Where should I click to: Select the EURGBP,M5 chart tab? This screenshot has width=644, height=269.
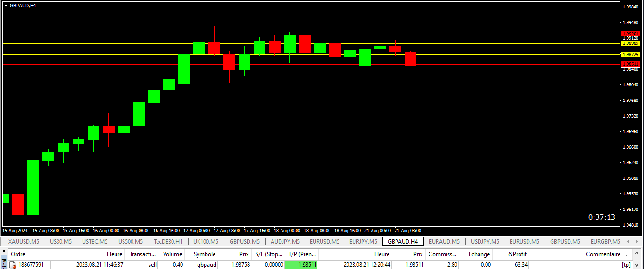605,242
